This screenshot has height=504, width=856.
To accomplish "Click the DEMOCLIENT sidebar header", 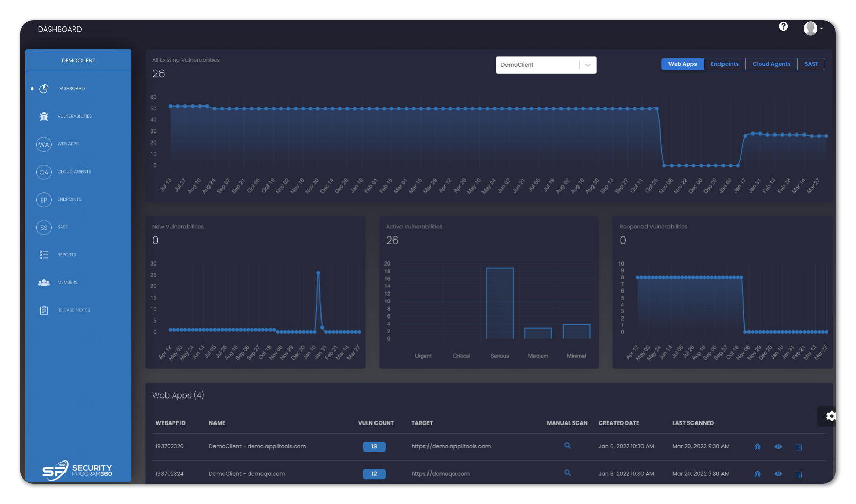I will point(78,61).
